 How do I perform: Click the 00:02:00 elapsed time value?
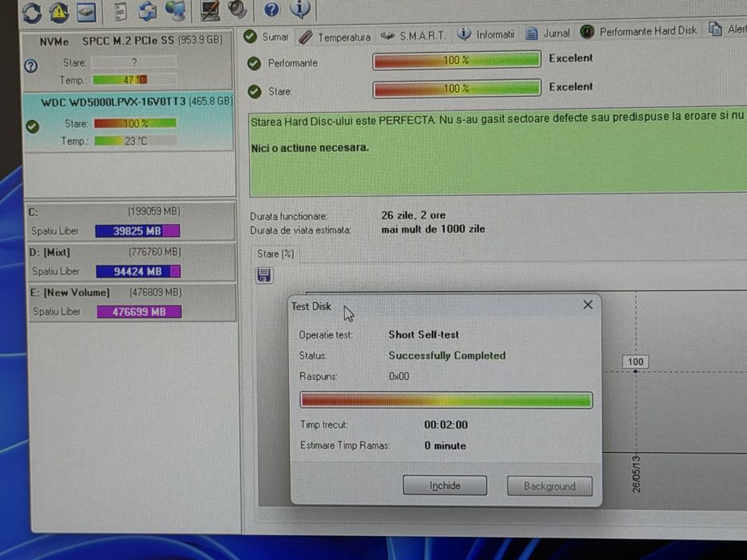pyautogui.click(x=446, y=425)
